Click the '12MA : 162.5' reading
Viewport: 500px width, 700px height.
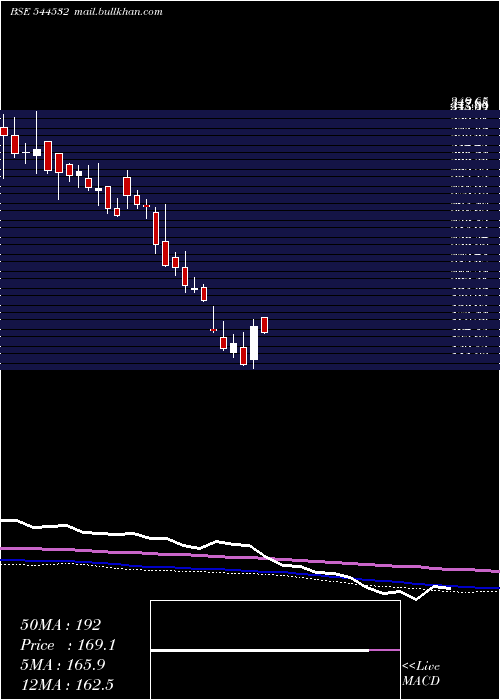point(67,684)
